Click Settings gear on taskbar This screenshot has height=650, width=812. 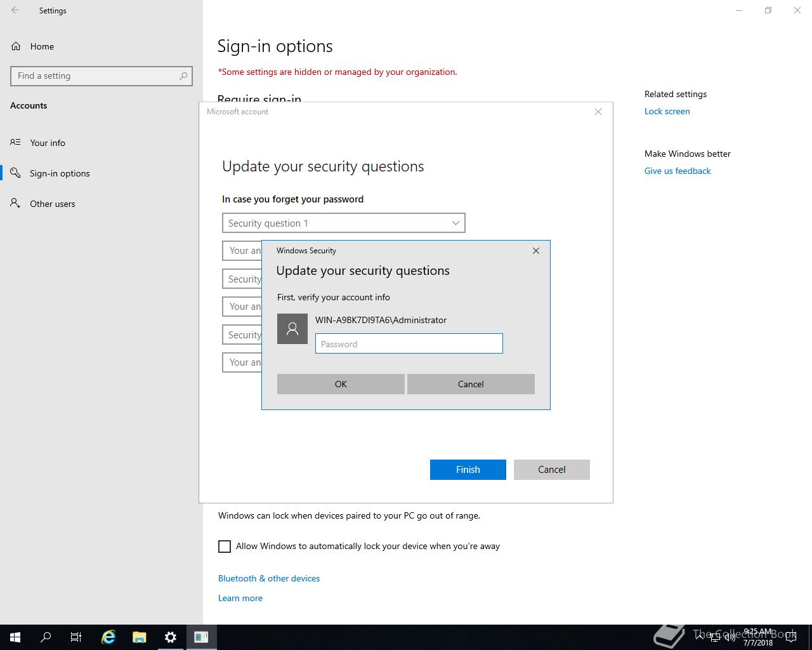point(171,637)
